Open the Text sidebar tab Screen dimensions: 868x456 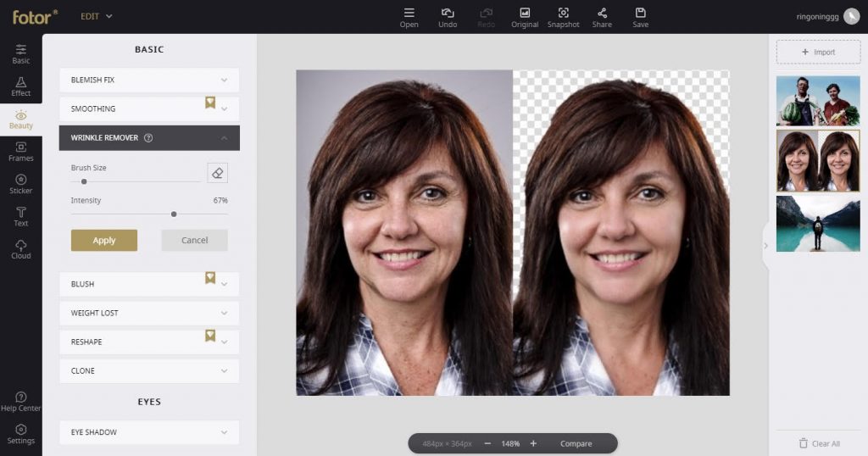pos(21,217)
